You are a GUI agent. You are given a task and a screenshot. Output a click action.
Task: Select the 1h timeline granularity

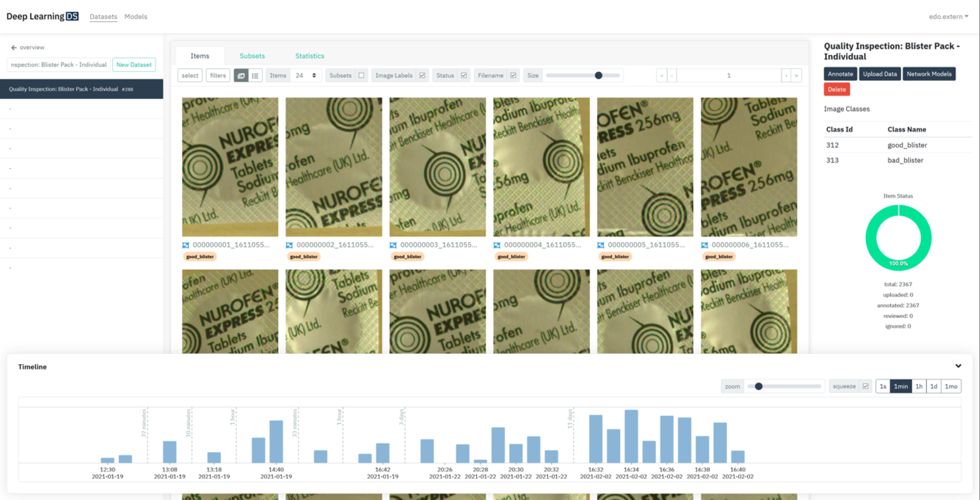[919, 386]
